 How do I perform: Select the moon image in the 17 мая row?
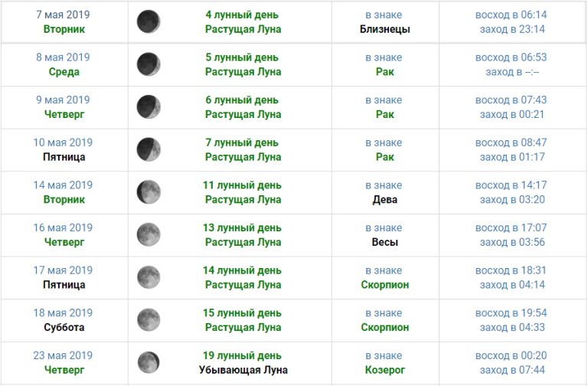point(148,276)
